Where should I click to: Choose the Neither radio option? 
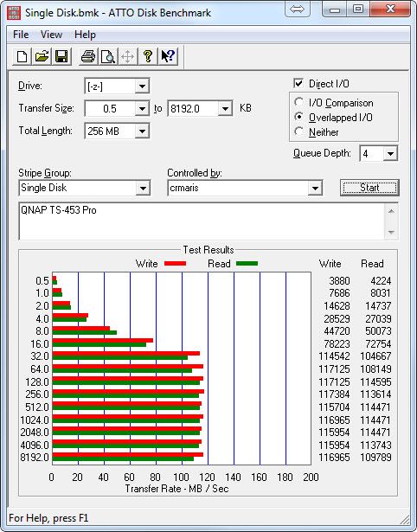tap(299, 131)
